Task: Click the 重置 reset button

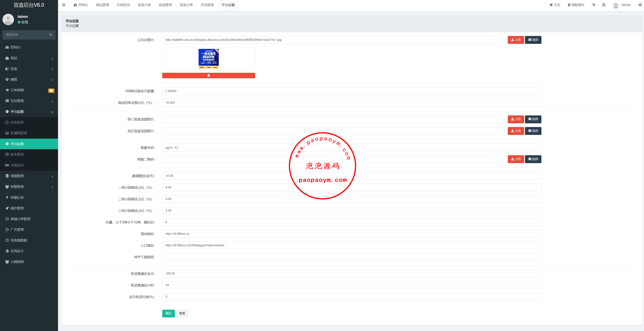Action: coord(182,313)
